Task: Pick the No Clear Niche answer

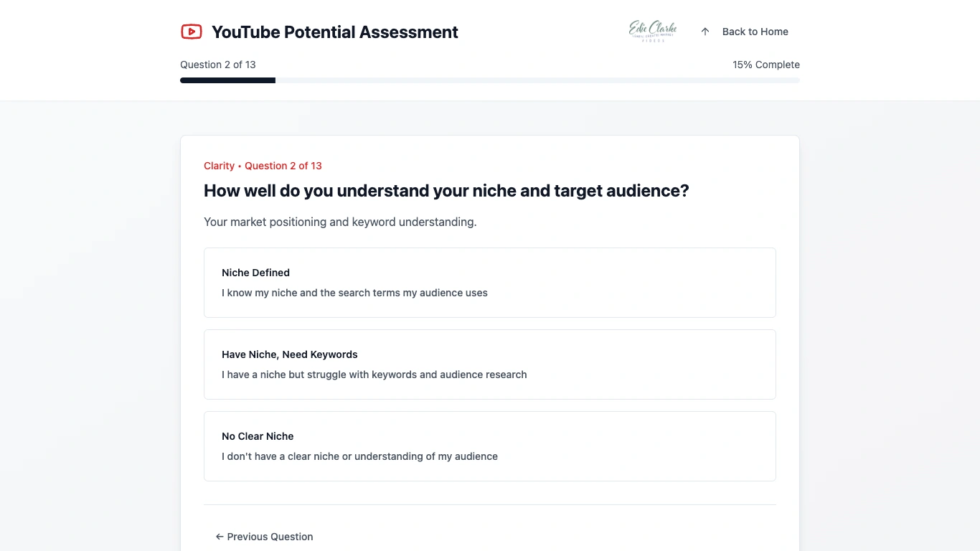Action: 489,446
